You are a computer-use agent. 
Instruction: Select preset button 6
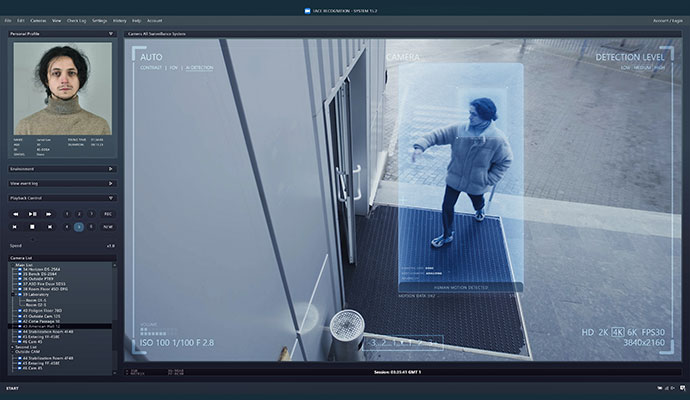[x=91, y=227]
